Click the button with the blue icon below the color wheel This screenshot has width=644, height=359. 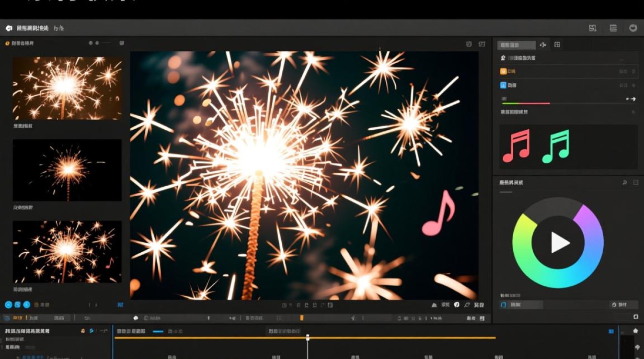pos(521,304)
